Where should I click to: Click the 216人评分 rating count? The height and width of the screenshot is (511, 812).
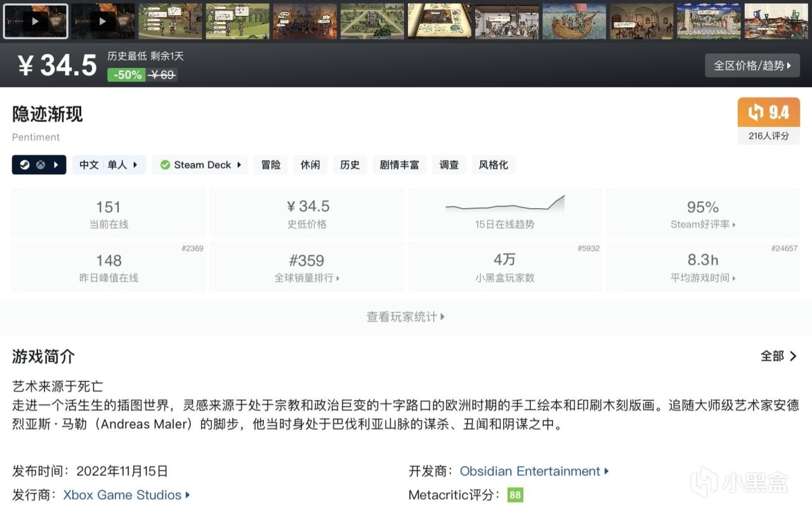[x=769, y=135]
